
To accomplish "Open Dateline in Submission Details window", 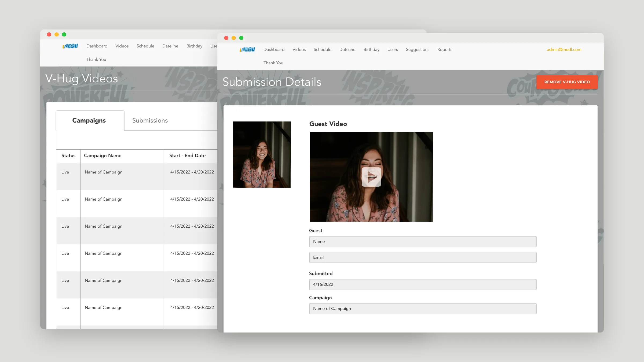I will [347, 50].
